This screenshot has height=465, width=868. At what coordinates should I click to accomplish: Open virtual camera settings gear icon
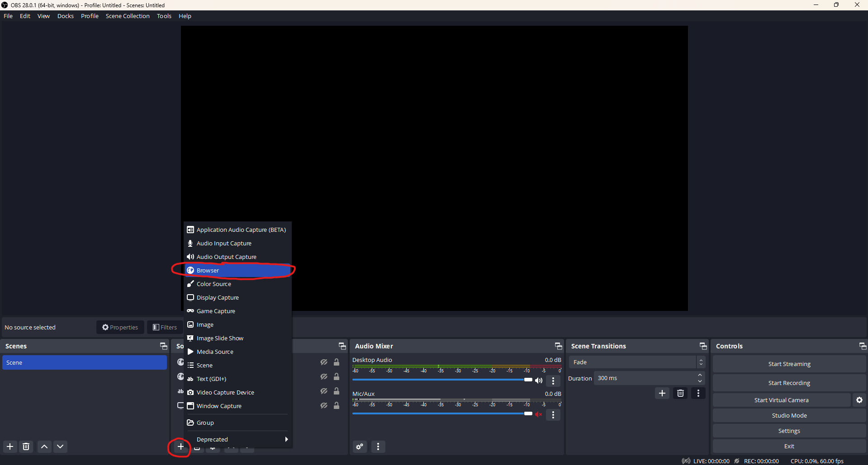coord(859,400)
